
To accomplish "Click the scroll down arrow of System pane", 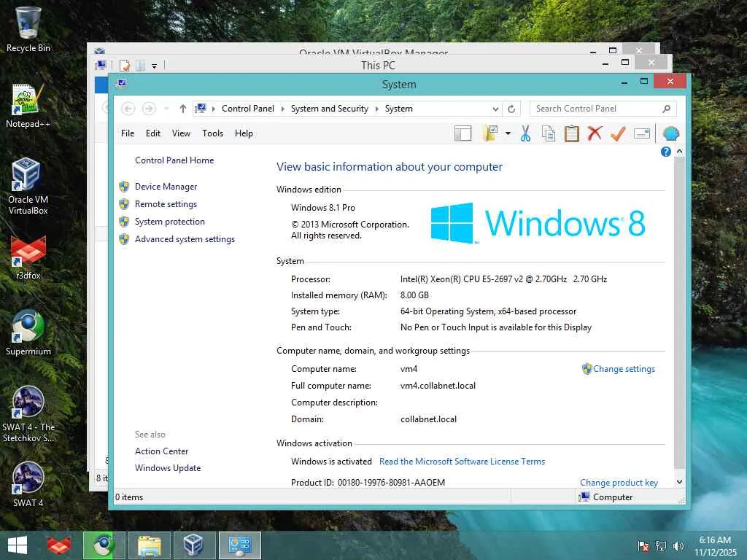I will [679, 482].
